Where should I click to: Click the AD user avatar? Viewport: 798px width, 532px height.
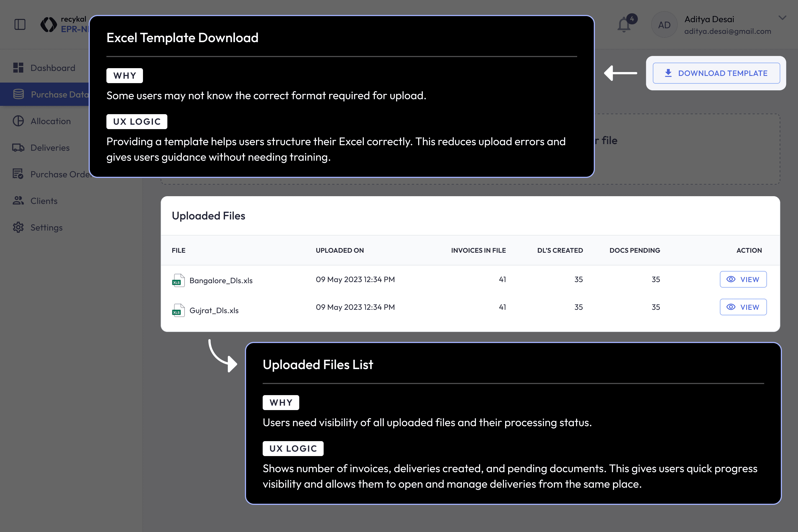coord(664,25)
